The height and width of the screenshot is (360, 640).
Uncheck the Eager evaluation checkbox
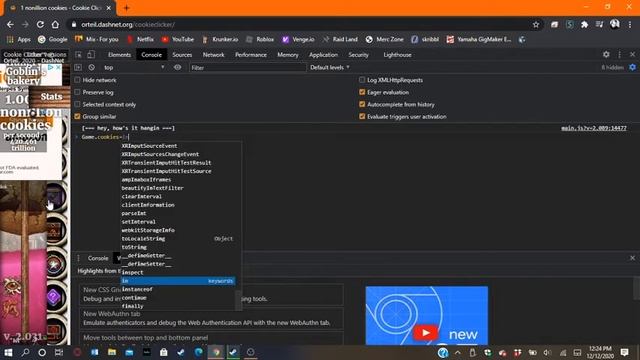coord(362,92)
